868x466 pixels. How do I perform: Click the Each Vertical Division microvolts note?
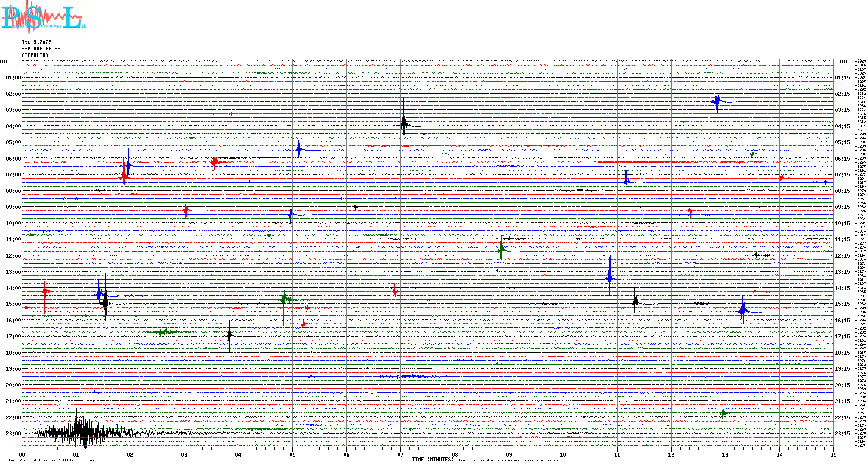point(55,460)
